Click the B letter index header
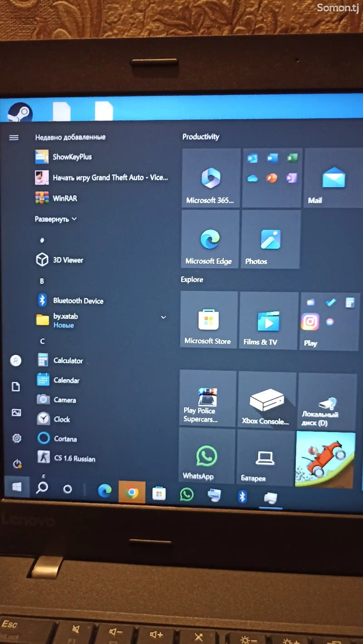 tap(42, 281)
